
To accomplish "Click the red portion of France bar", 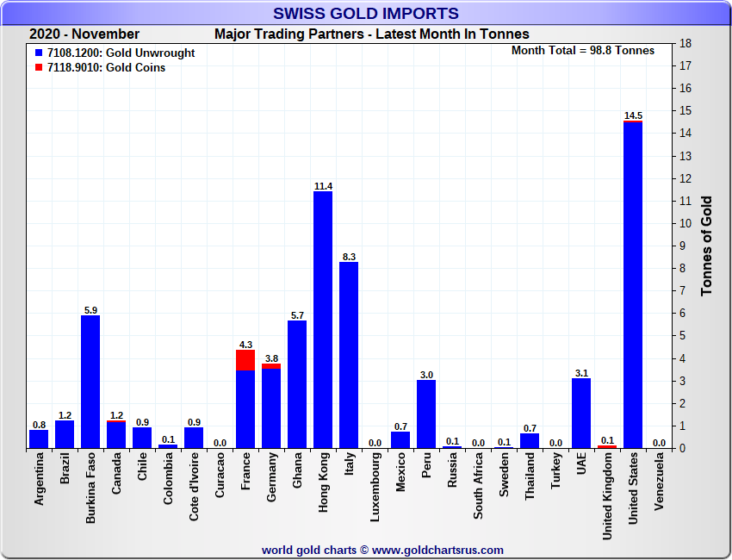I will (x=245, y=359).
